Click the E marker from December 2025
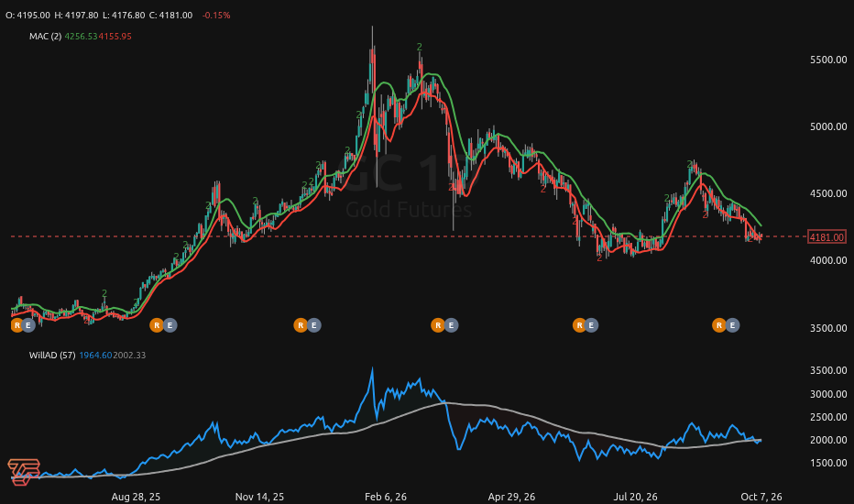The height and width of the screenshot is (504, 854). click(313, 325)
